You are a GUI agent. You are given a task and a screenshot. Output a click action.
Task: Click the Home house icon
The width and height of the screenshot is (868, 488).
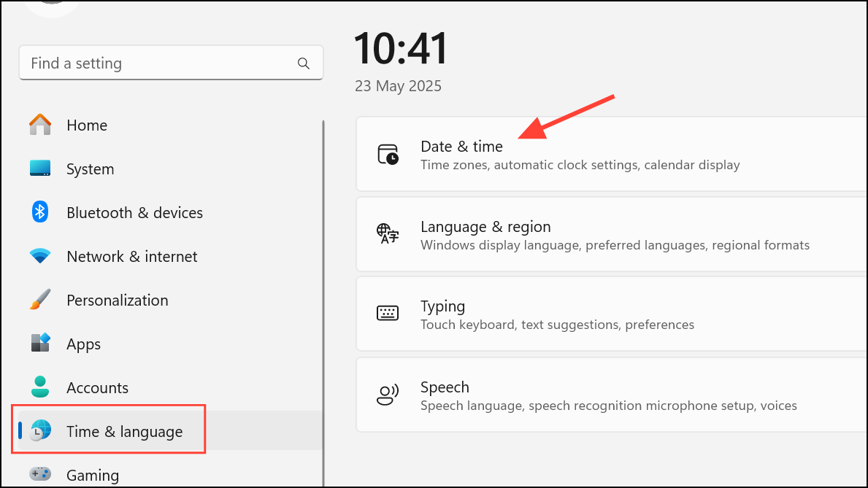point(40,125)
